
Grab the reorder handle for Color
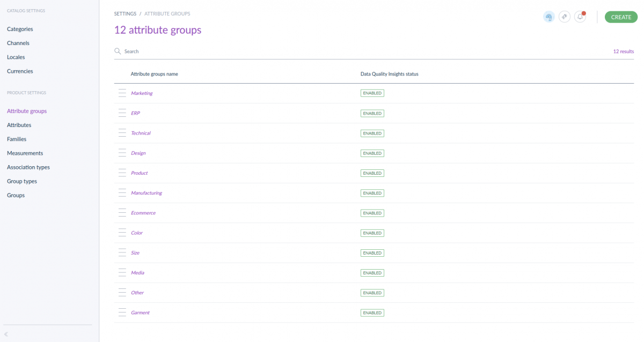click(x=122, y=233)
